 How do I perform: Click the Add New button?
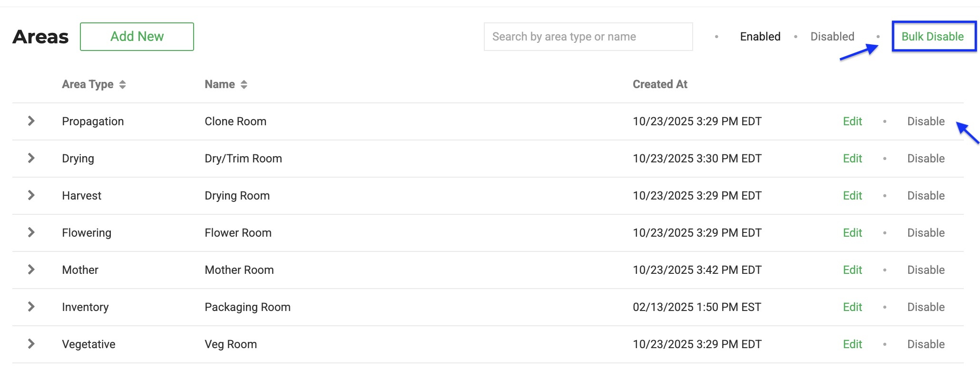click(137, 37)
